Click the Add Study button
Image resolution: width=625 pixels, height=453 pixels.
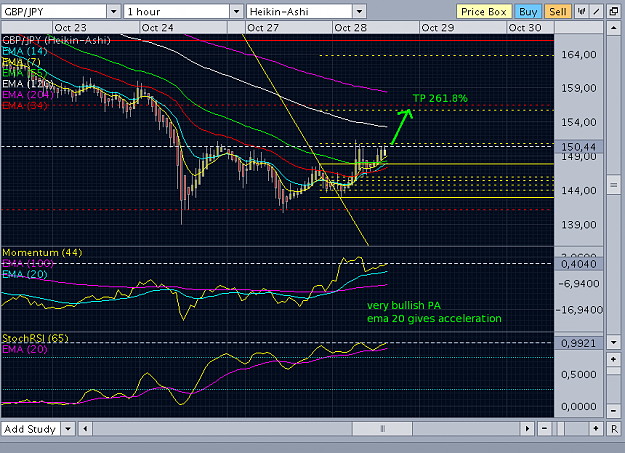[30, 429]
